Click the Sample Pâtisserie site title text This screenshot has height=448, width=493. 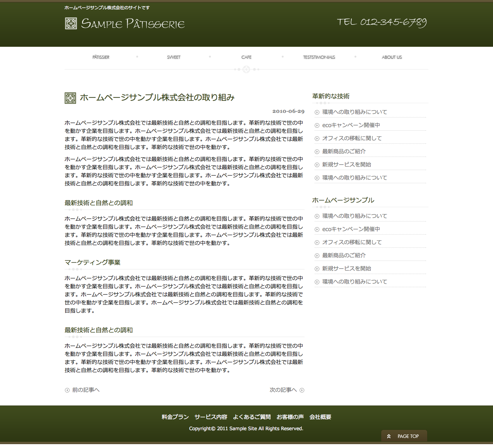[133, 24]
